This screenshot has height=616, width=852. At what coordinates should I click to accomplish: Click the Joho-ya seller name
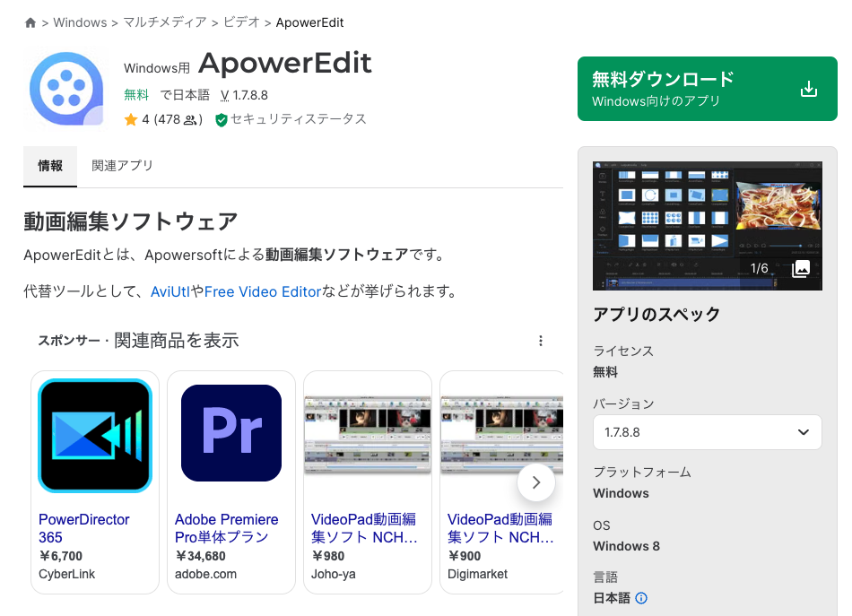click(x=334, y=574)
